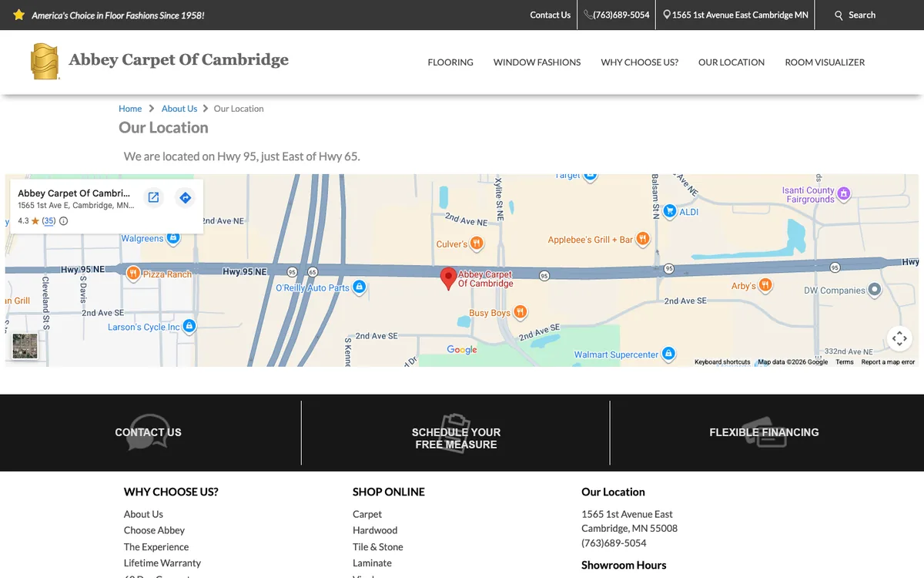Shop Tile & Stone in the footer
The image size is (924, 578).
[378, 546]
